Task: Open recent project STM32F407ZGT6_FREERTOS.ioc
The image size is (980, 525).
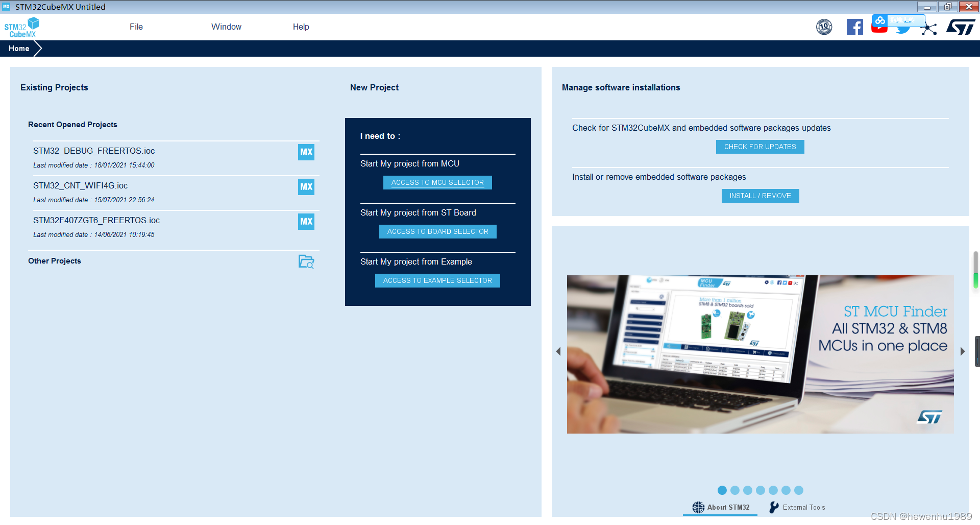Action: coord(96,220)
